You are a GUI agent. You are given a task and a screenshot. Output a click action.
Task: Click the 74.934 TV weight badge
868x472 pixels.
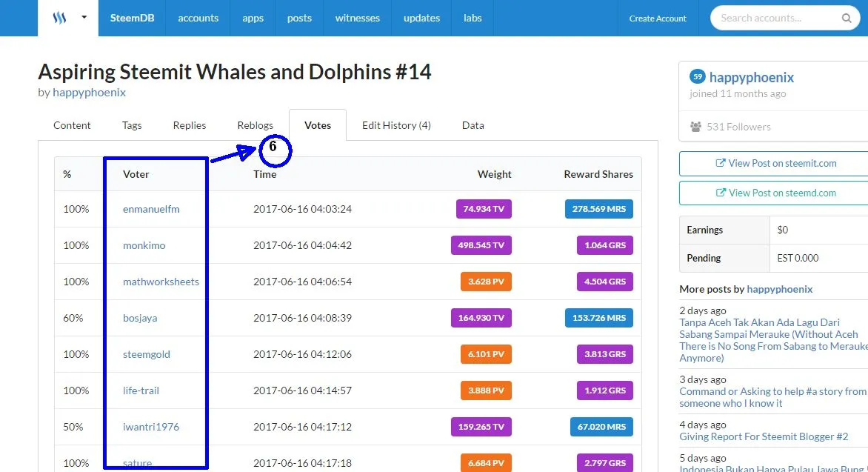484,209
